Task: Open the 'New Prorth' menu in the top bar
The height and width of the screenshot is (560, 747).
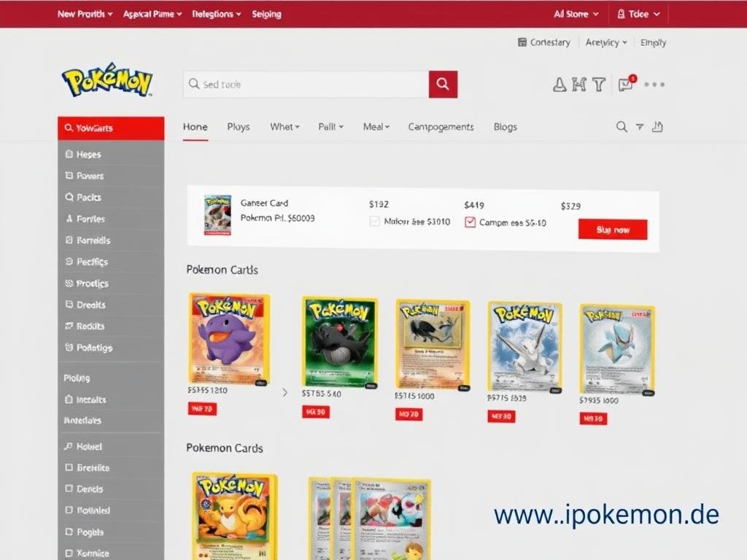Action: (x=85, y=13)
